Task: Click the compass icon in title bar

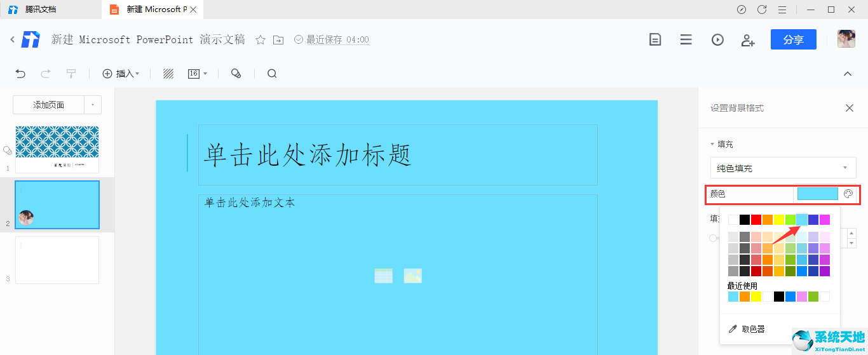Action: coord(742,10)
